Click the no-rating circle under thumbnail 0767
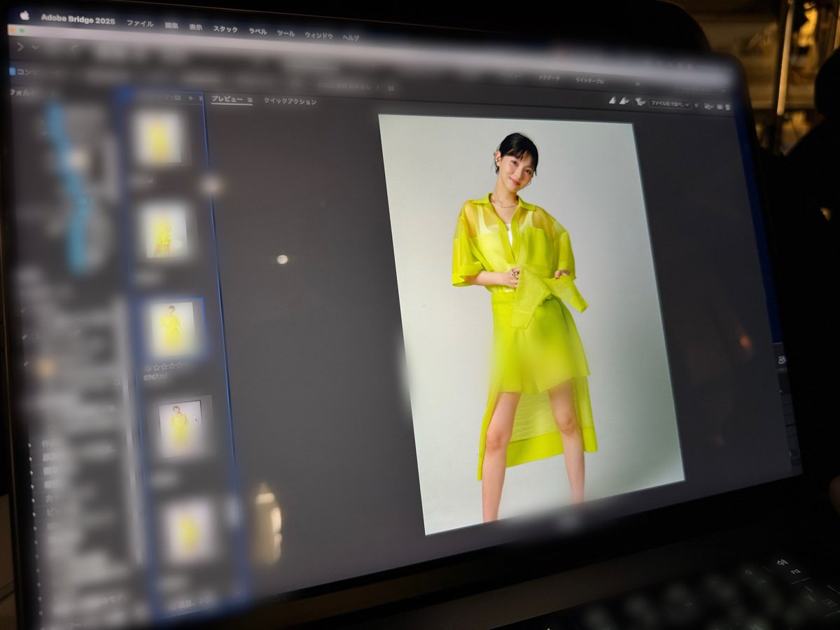 pyautogui.click(x=148, y=367)
